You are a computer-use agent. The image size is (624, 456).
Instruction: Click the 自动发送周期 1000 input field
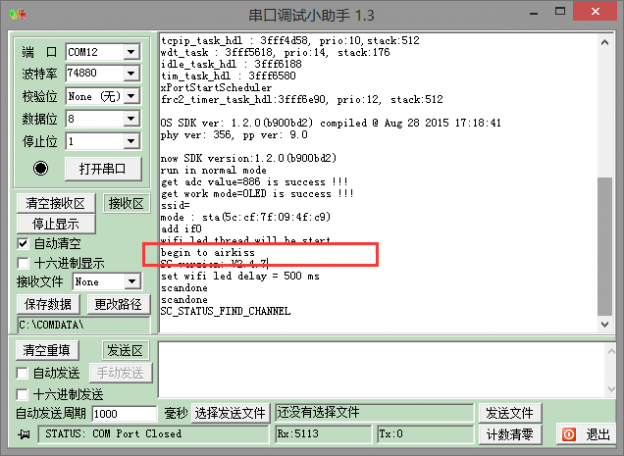[124, 414]
